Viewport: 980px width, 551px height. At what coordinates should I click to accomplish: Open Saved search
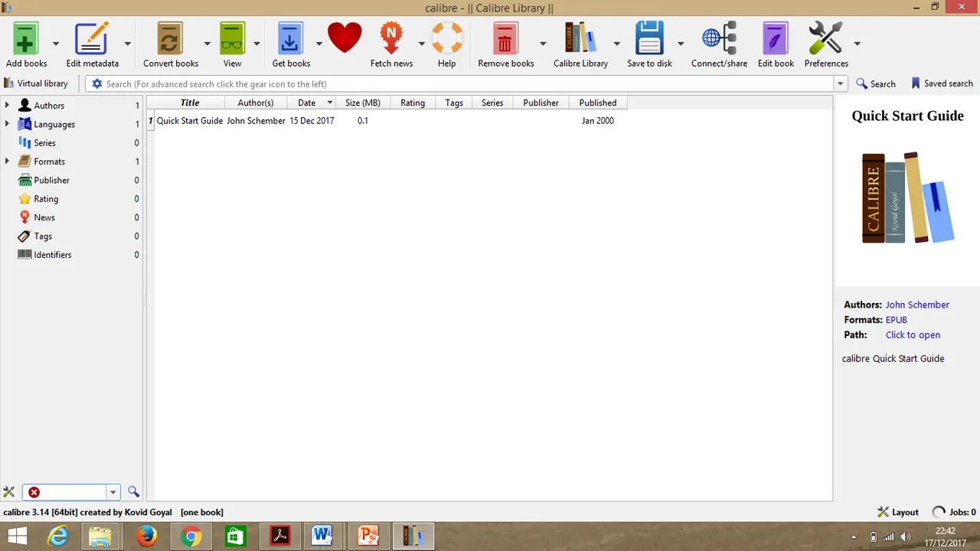942,83
